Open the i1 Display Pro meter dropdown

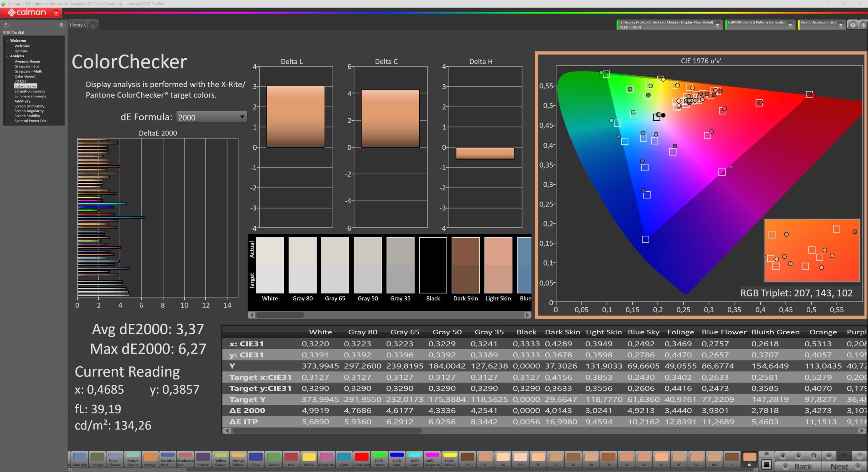click(x=717, y=25)
